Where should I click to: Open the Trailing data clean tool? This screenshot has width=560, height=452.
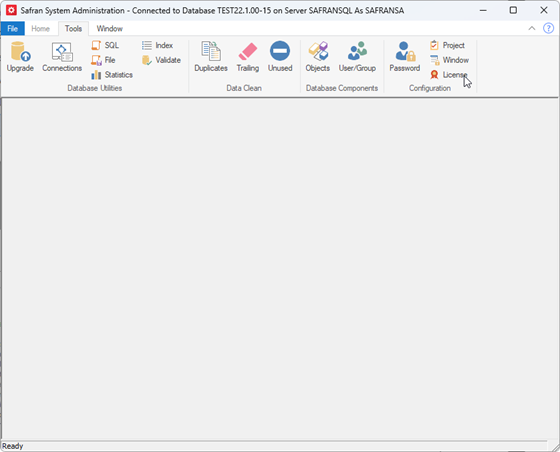click(248, 57)
